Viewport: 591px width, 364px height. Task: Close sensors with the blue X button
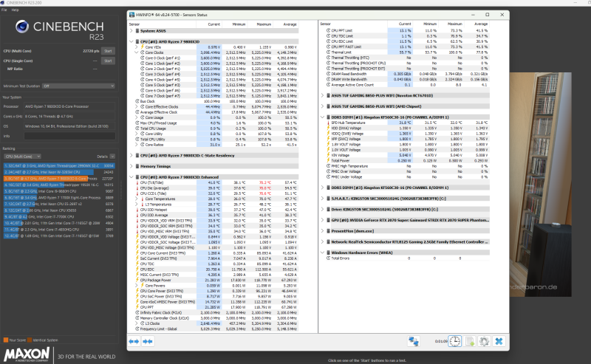click(499, 341)
